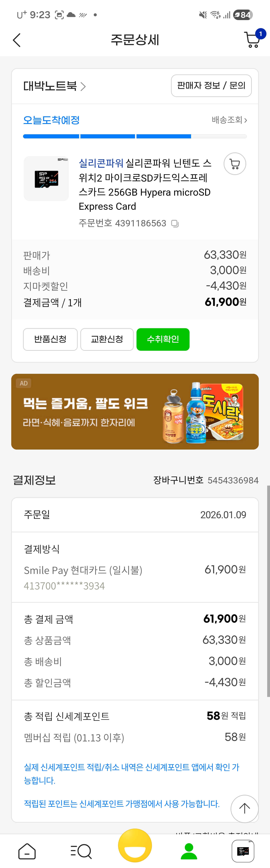The width and height of the screenshot is (270, 868).
Task: Tap the back arrow icon
Action: pyautogui.click(x=17, y=40)
